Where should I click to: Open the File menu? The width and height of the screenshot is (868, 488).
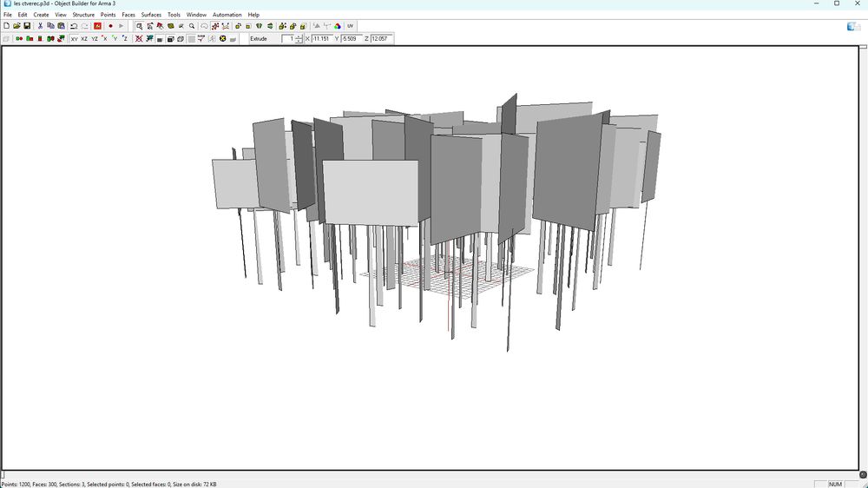8,15
